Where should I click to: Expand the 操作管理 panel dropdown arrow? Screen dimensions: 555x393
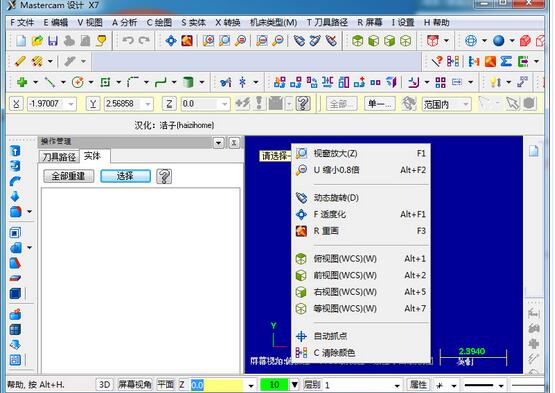tap(218, 143)
